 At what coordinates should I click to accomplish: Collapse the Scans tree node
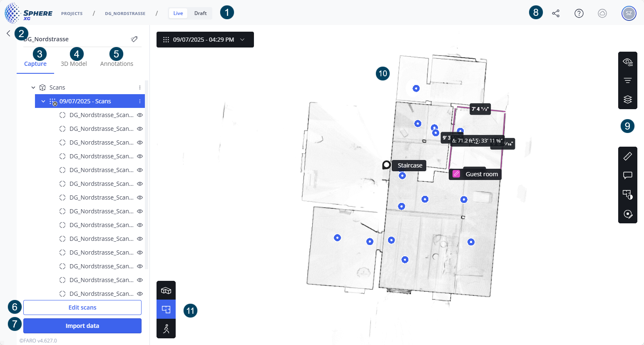pos(33,87)
